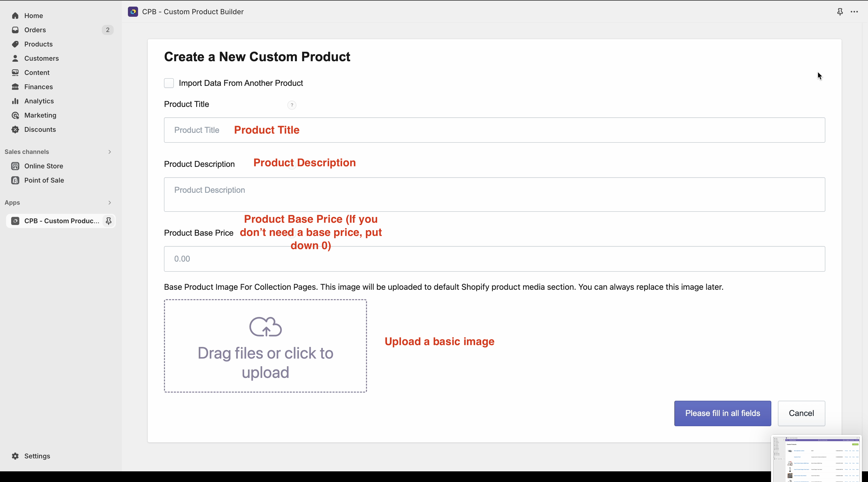
Task: Open the Online Store sales channel
Action: [43, 166]
